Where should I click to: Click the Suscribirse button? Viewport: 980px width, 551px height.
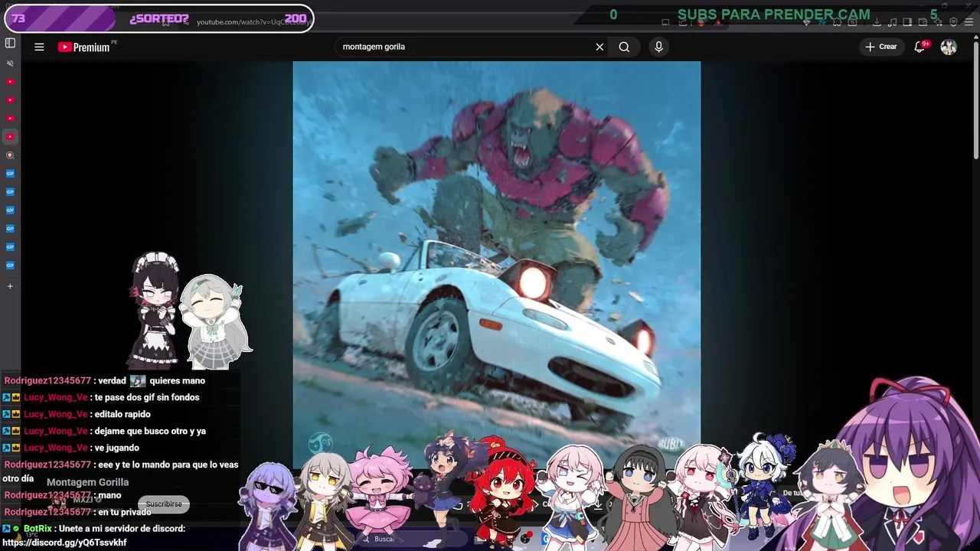[x=164, y=504]
